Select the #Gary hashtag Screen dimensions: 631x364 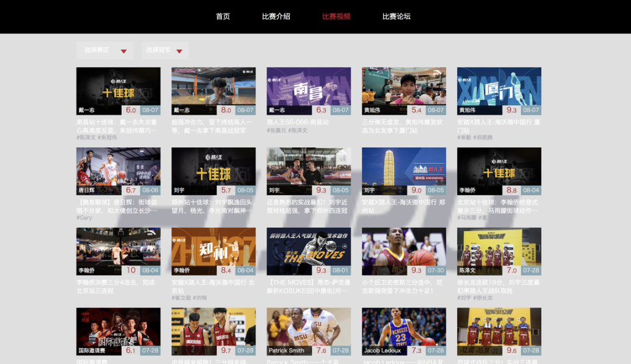click(84, 217)
